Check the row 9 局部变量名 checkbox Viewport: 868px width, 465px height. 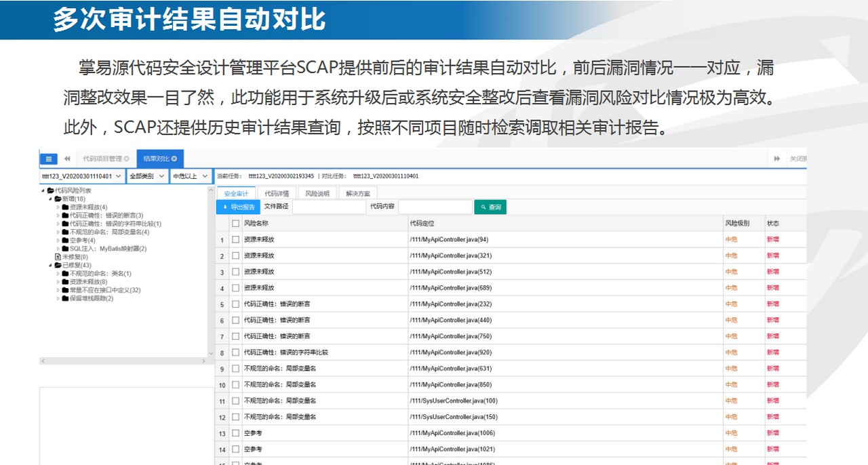(x=235, y=369)
